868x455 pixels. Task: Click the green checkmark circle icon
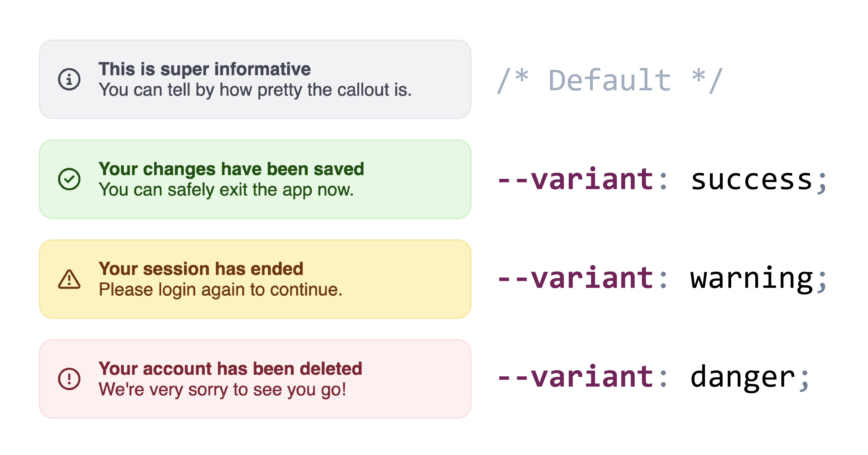[x=69, y=179]
